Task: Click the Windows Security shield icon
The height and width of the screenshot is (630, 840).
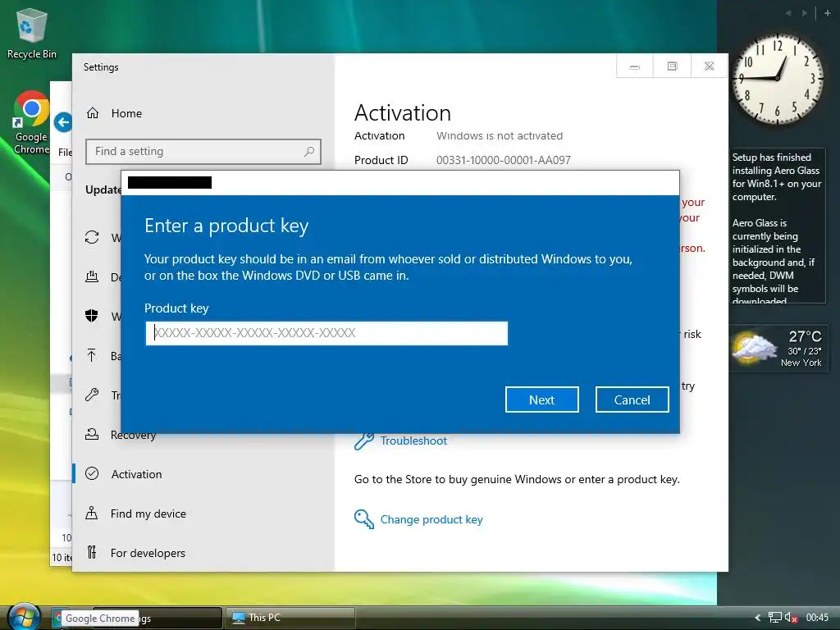Action: [x=92, y=316]
